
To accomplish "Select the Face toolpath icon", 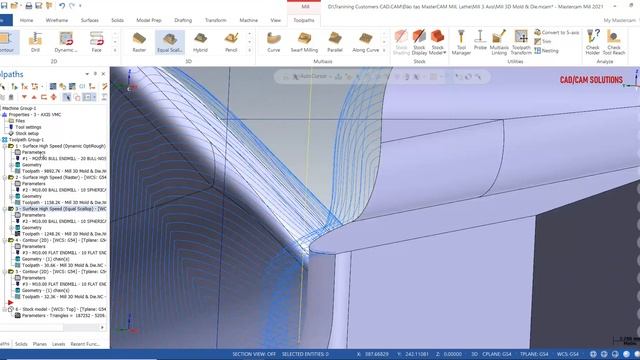I will [x=96, y=42].
